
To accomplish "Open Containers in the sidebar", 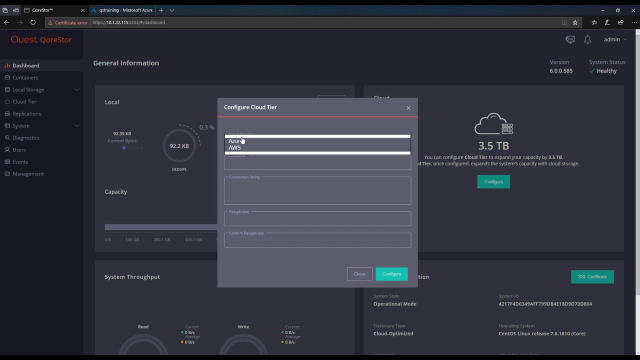I will coord(25,78).
